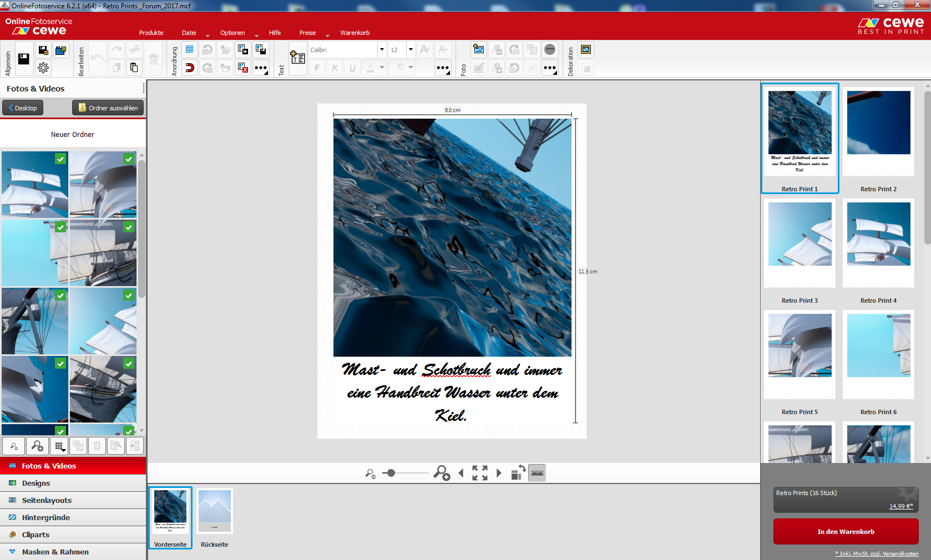Expand the font size 12 dropdown
The width and height of the screenshot is (931, 560).
pos(411,50)
